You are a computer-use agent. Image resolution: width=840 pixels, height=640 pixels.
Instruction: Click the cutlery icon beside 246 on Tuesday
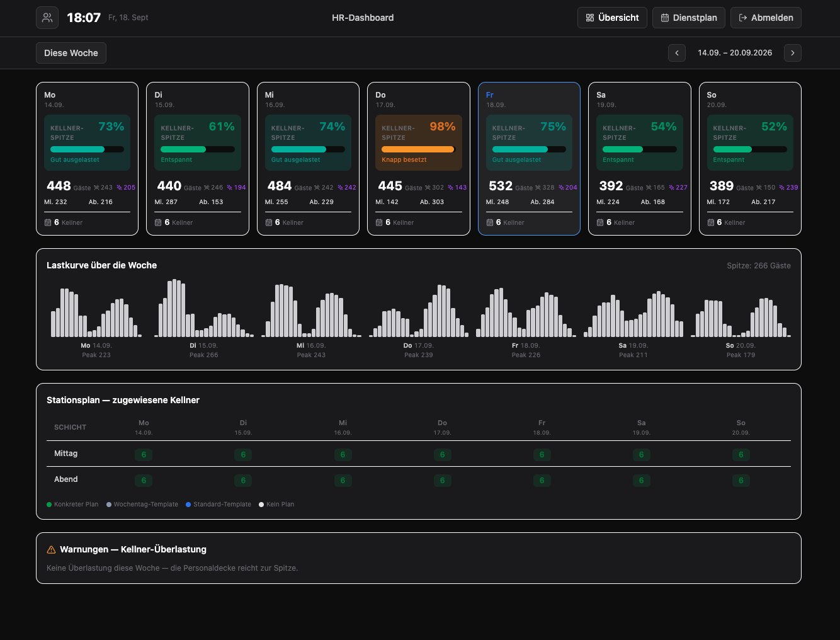click(207, 188)
